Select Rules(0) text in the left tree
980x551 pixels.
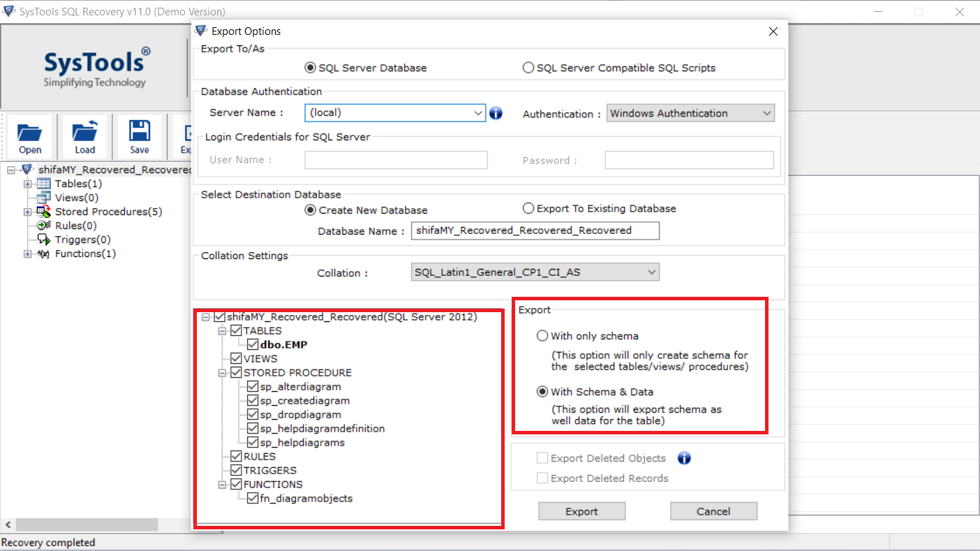(x=76, y=226)
